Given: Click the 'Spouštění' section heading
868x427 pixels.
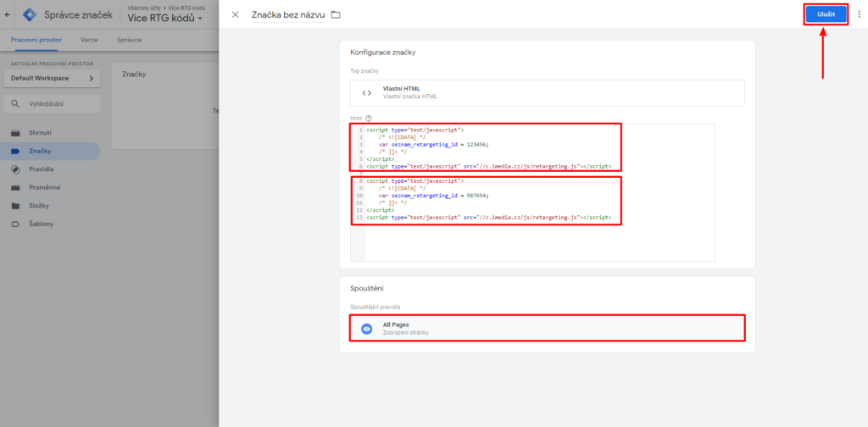Looking at the screenshot, I should pos(368,289).
